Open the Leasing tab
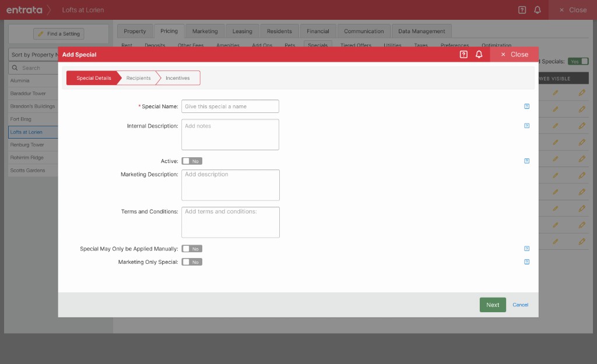Image resolution: width=597 pixels, height=364 pixels. (242, 31)
